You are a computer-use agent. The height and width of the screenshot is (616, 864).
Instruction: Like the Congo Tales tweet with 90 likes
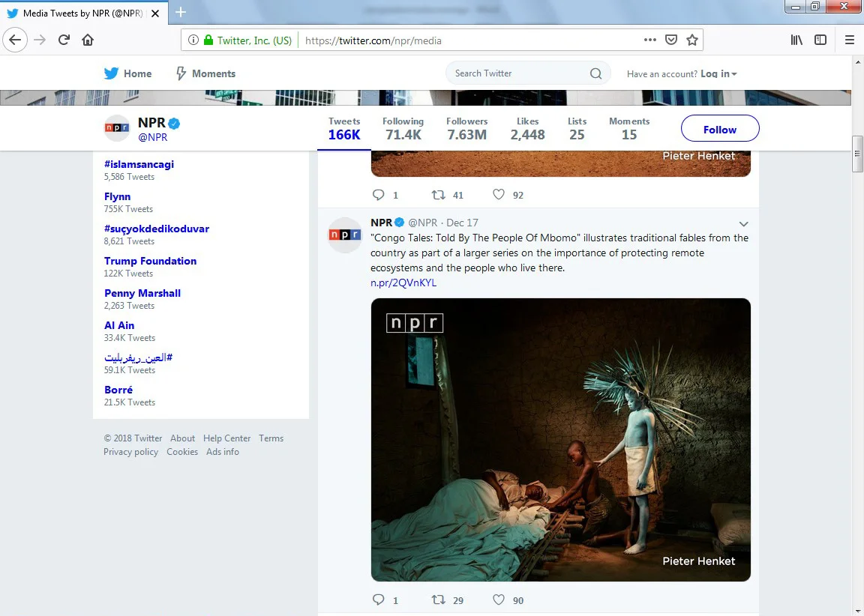(x=499, y=600)
